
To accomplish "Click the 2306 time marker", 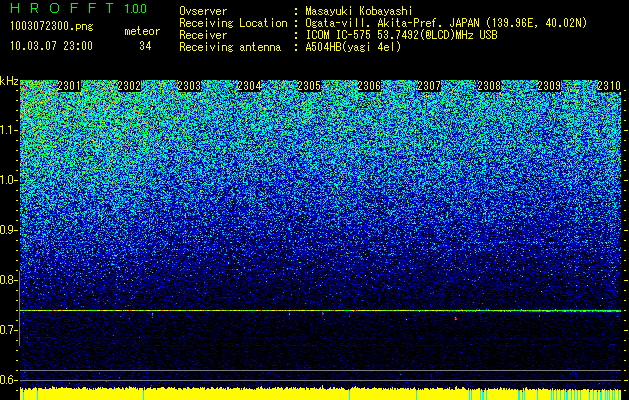I will pyautogui.click(x=369, y=86).
